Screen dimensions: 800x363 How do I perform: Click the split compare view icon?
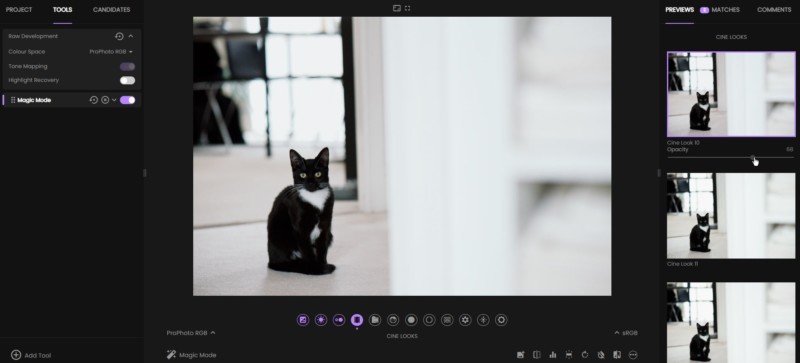click(x=537, y=355)
